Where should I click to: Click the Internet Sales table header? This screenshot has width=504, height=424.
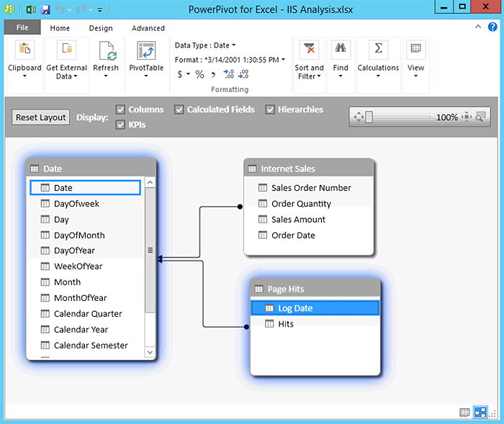[x=309, y=168]
